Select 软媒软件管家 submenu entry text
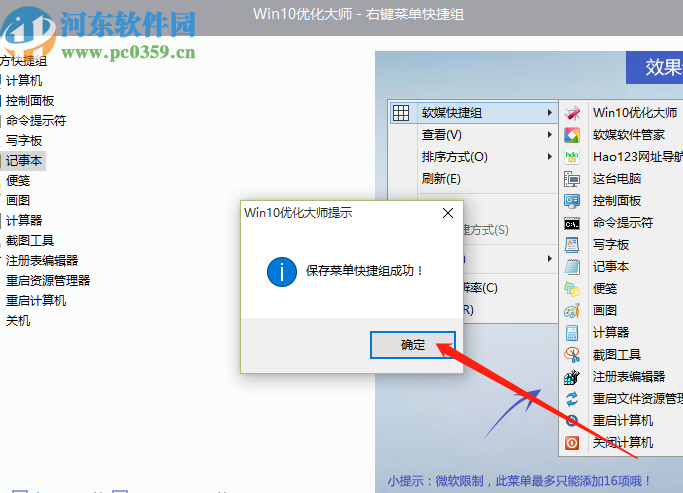The width and height of the screenshot is (683, 493). pyautogui.click(x=629, y=135)
